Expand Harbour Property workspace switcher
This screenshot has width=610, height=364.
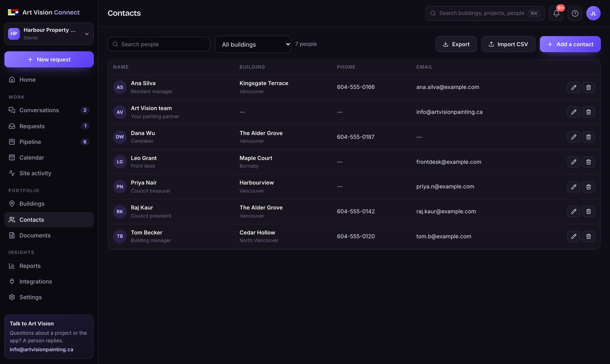49,34
